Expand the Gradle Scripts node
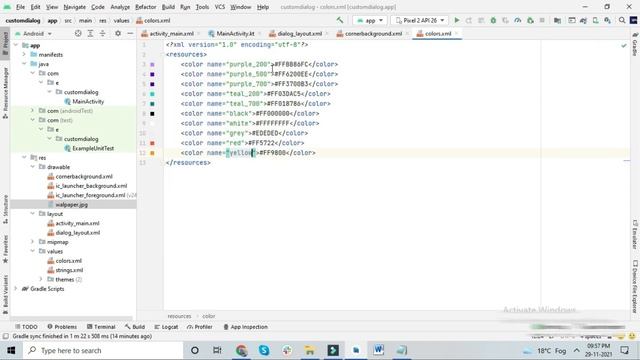The image size is (640, 360). click(x=16, y=289)
